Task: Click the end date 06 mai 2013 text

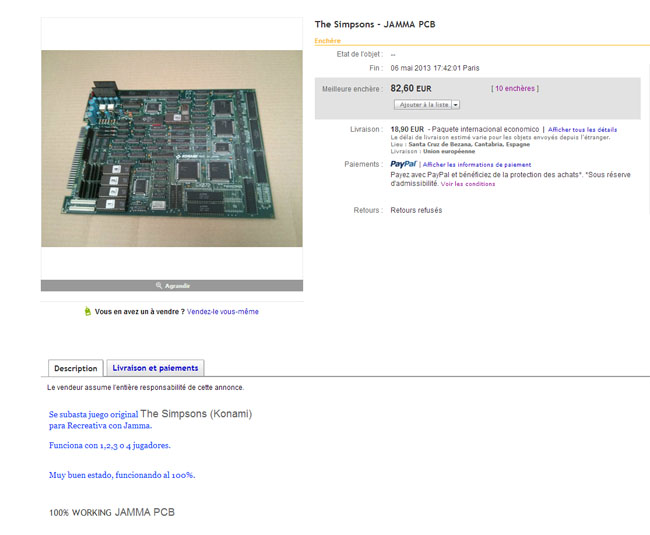Action: click(435, 68)
